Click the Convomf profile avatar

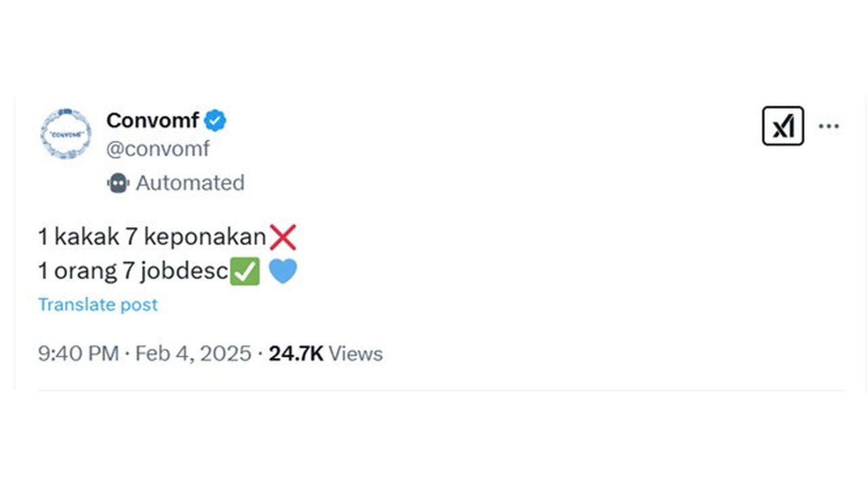click(66, 134)
